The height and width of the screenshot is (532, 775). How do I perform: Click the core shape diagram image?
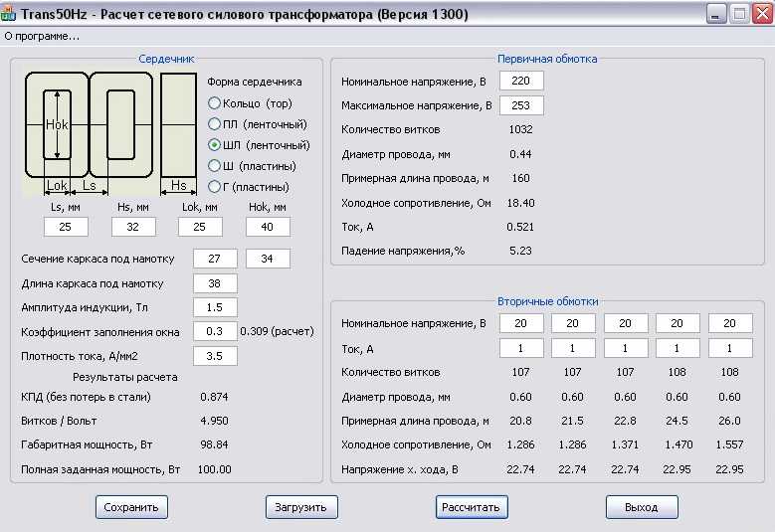[x=110, y=133]
